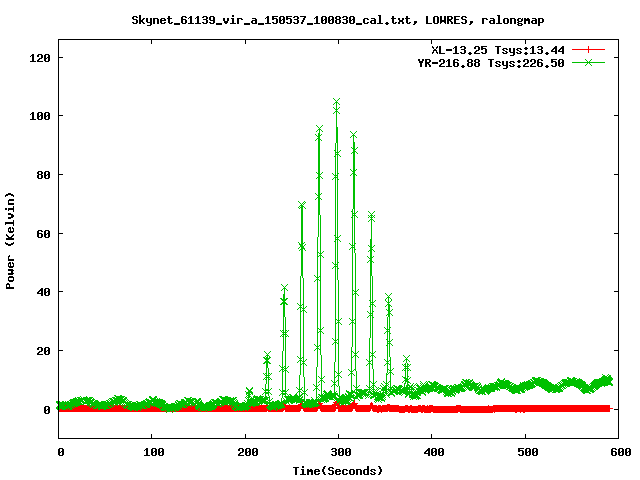Image resolution: width=640 pixels, height=480 pixels.
Task: Click the tallest green peak above 100 Kelvin
Action: (x=336, y=102)
